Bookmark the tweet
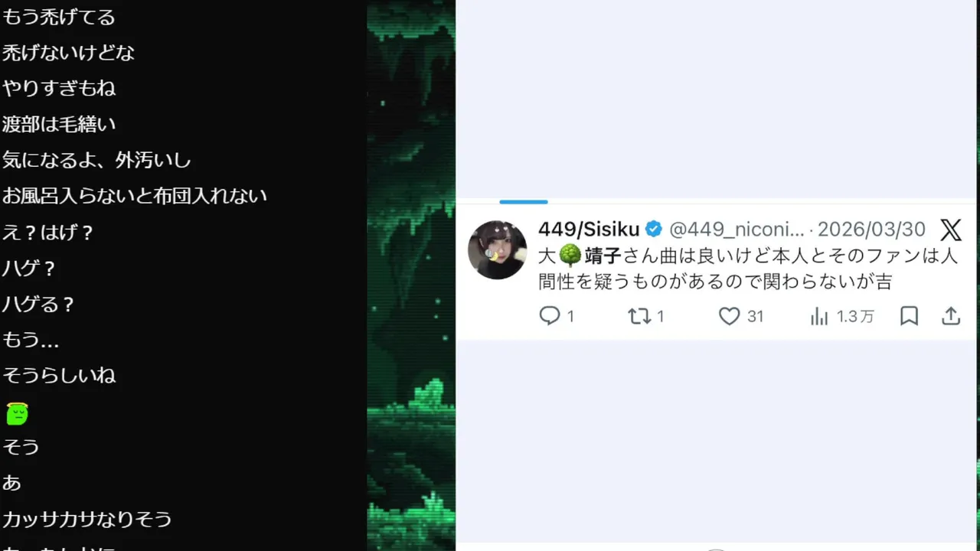Screen dimensions: 980x551 pos(909,316)
